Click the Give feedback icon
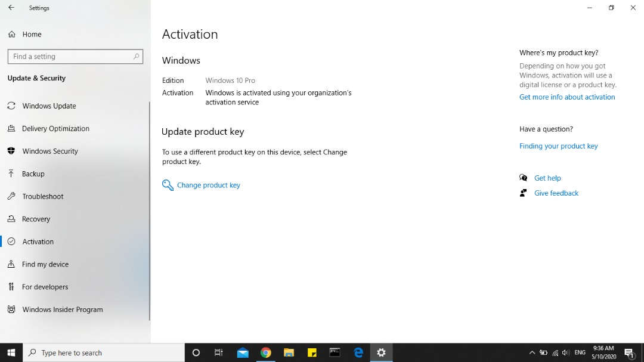 [x=523, y=193]
